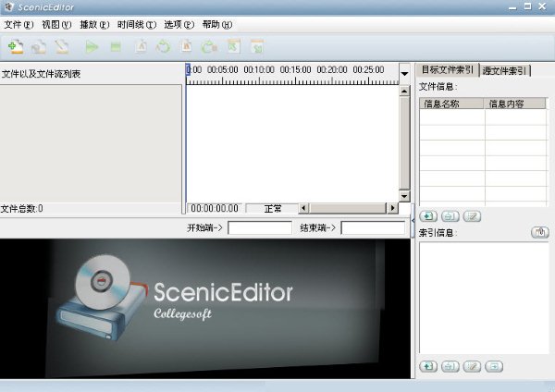The height and width of the screenshot is (392, 555).
Task: Switch to the 源文件索引 tab
Action: click(505, 70)
